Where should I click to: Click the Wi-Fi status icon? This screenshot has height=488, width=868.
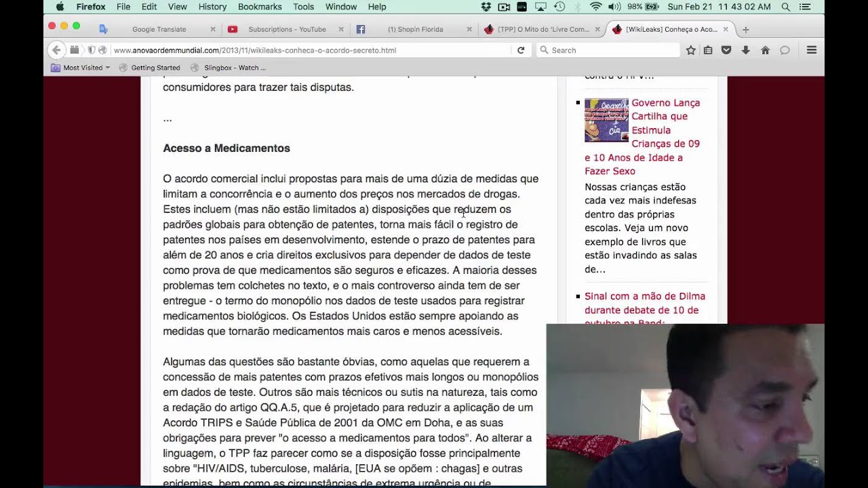click(596, 7)
